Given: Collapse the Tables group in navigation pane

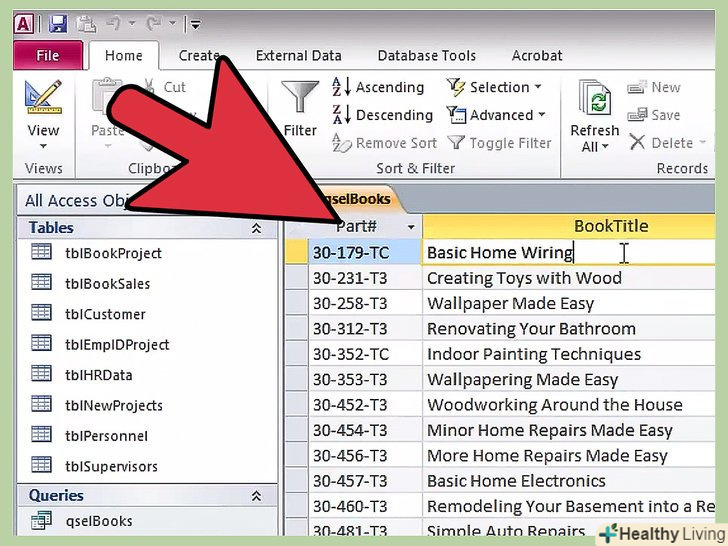Looking at the screenshot, I should [x=256, y=228].
